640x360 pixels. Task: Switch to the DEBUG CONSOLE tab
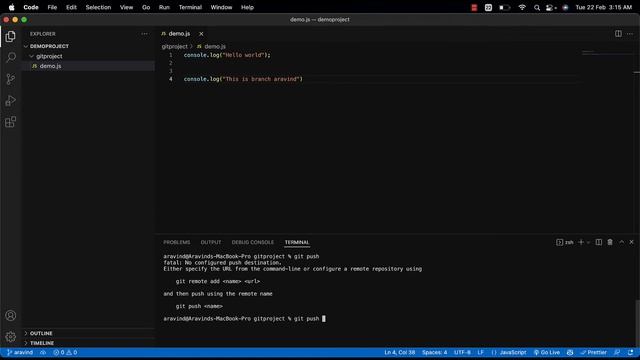253,242
